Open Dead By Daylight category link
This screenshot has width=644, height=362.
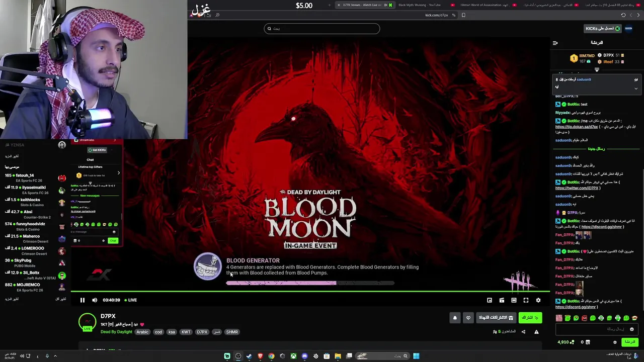(116, 332)
